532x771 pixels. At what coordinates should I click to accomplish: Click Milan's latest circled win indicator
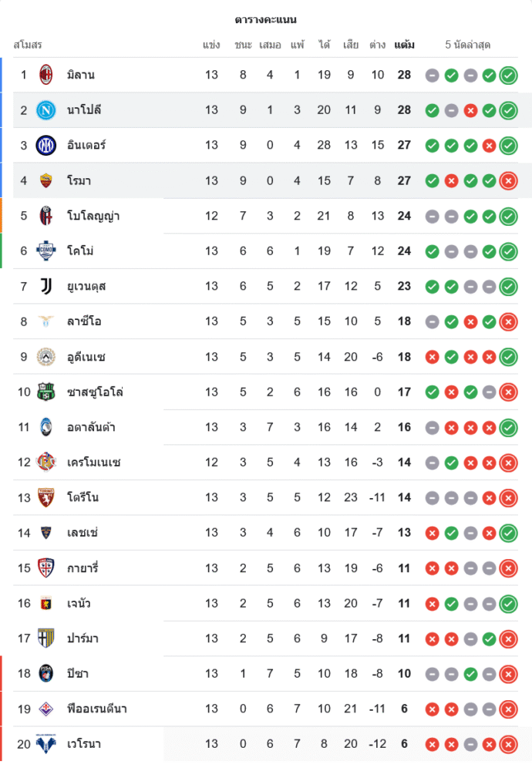[508, 75]
